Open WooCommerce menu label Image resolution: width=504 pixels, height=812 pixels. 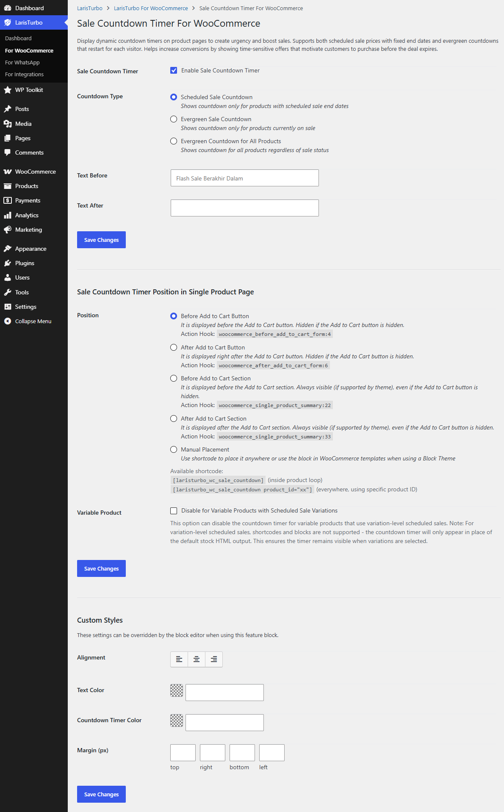pos(36,172)
